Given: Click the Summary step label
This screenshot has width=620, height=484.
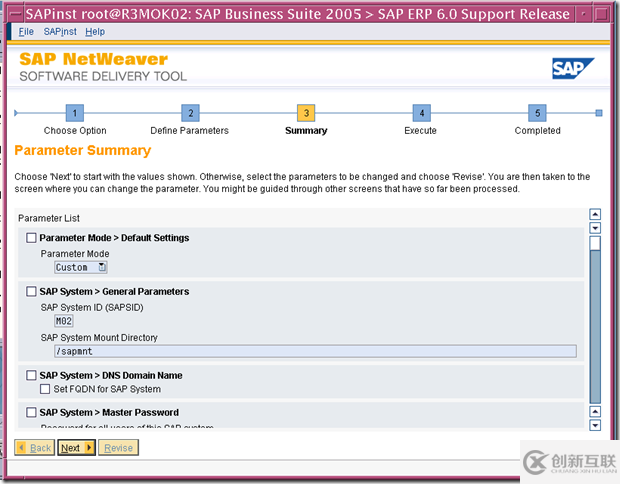Looking at the screenshot, I should 306,130.
